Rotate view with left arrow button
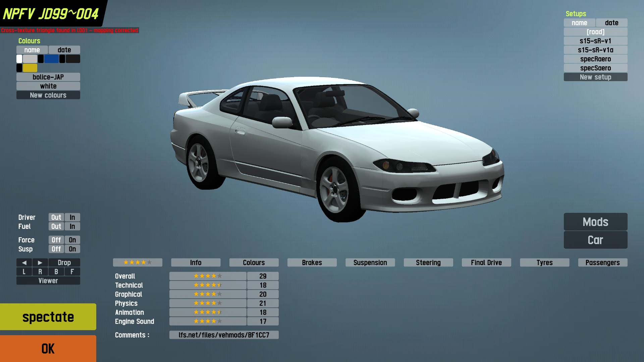The height and width of the screenshot is (362, 644). click(x=24, y=262)
